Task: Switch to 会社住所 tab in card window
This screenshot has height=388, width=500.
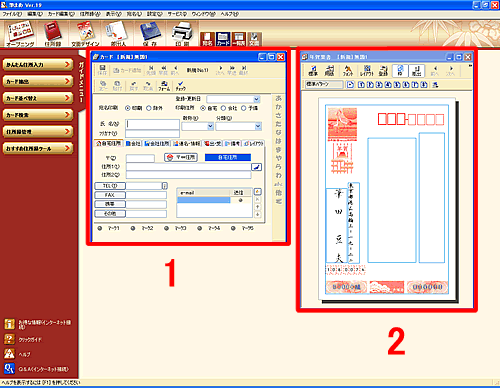Action: tap(157, 144)
